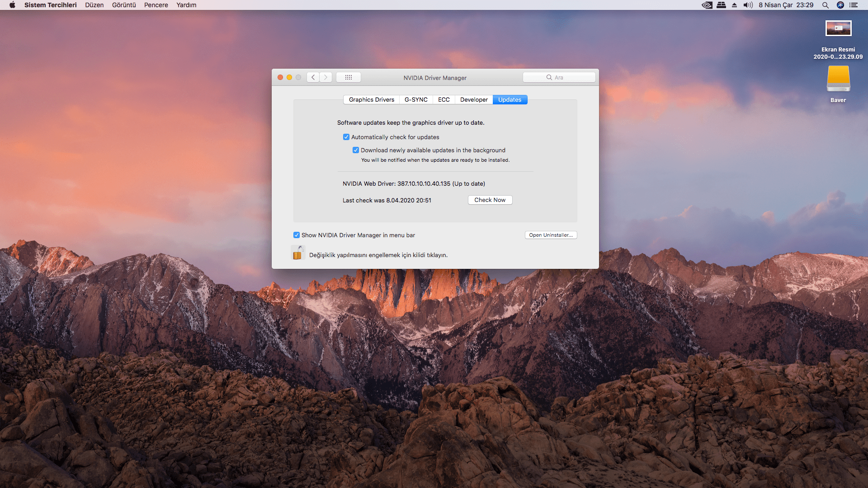Open the eject menu bar icon
Screen dimensions: 868x488
[x=734, y=5]
